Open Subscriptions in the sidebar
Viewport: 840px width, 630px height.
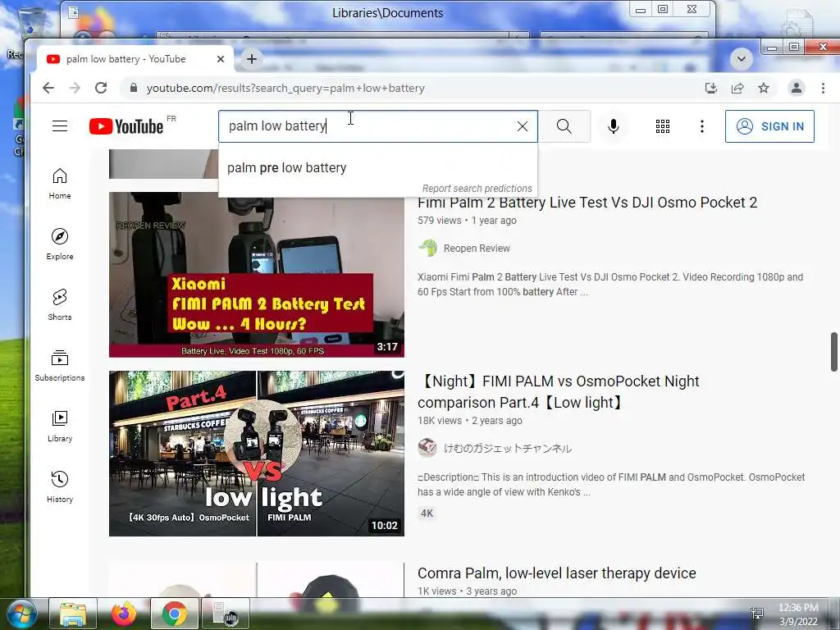[59, 365]
